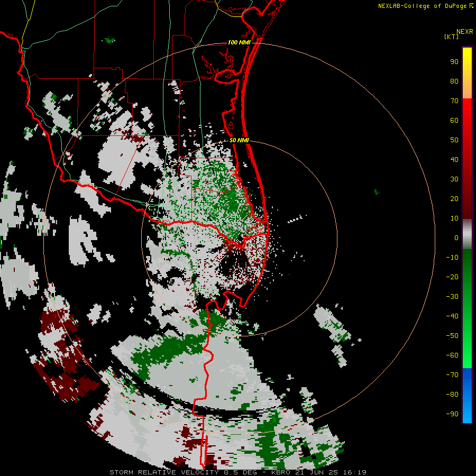476x476 pixels.
Task: Click the KBRO station identifier in the caption
Action: (x=280, y=472)
